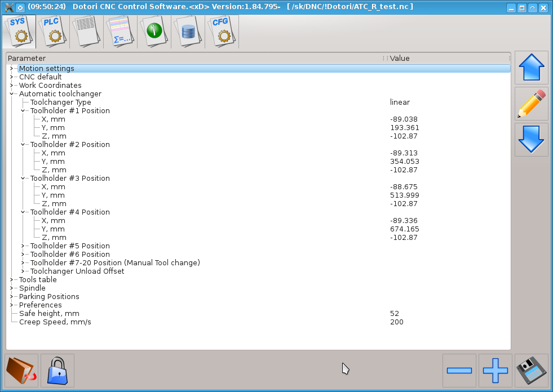Click the blue plus button
The image size is (553, 392).
click(x=496, y=371)
